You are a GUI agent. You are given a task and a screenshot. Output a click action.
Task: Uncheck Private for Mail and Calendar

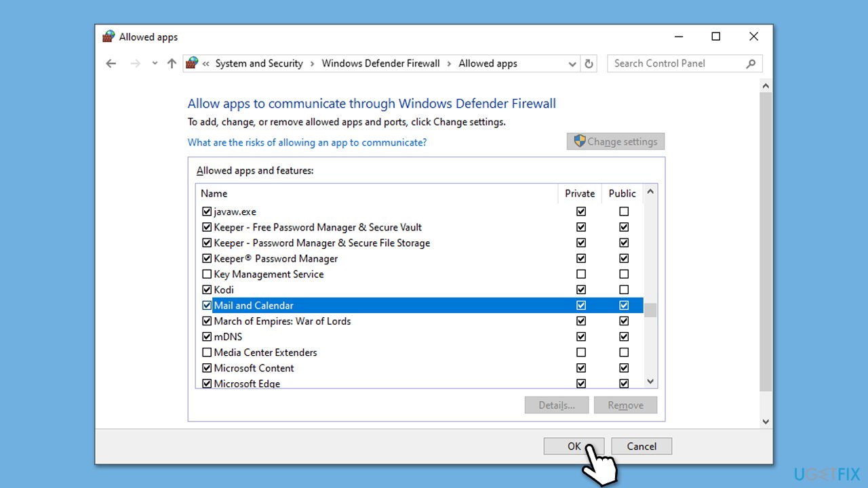pyautogui.click(x=581, y=305)
